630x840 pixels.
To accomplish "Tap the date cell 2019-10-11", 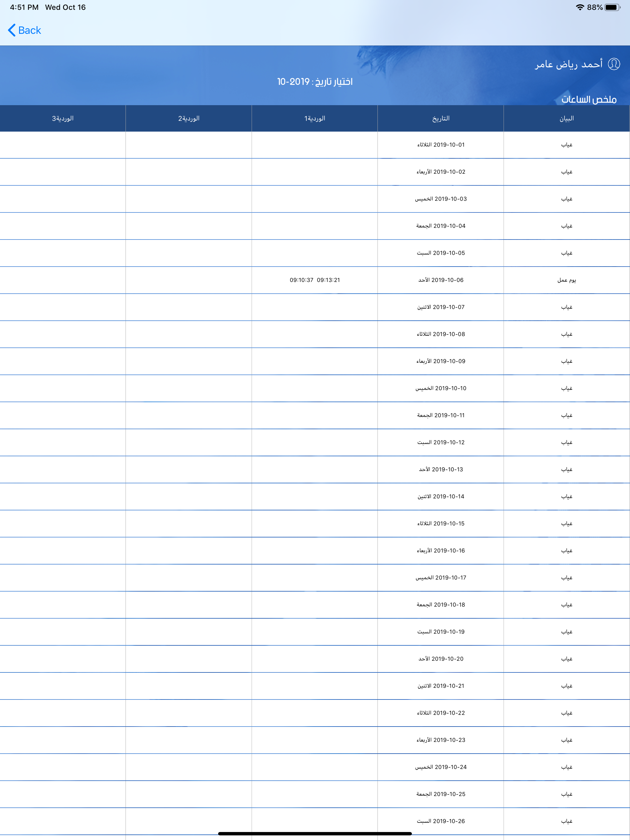I will [441, 415].
